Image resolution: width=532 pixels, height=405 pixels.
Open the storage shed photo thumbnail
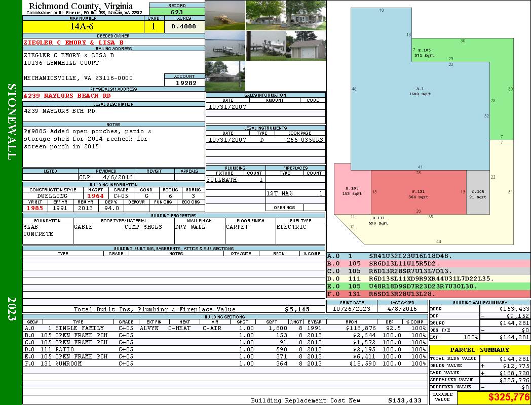point(306,46)
